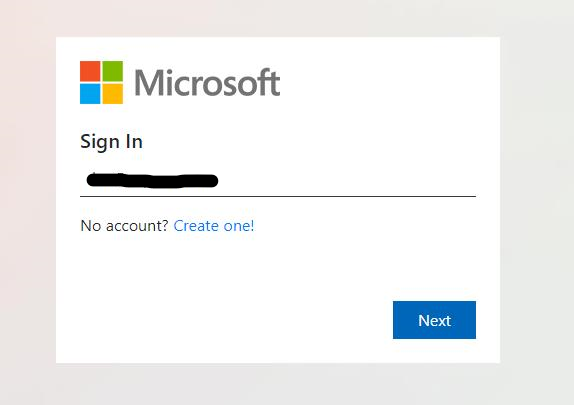Click the green square of the Microsoft logo
This screenshot has width=574, height=405.
coord(112,71)
